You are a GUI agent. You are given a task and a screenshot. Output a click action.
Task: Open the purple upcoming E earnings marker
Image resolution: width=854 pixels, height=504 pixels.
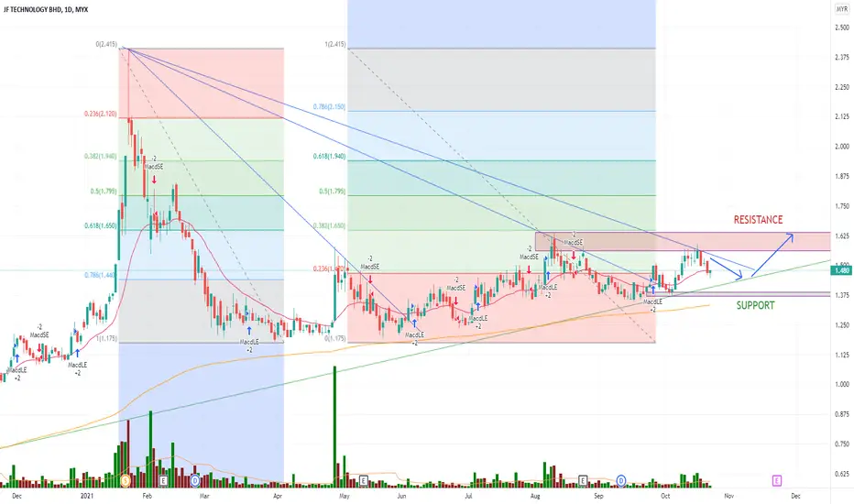click(x=777, y=480)
